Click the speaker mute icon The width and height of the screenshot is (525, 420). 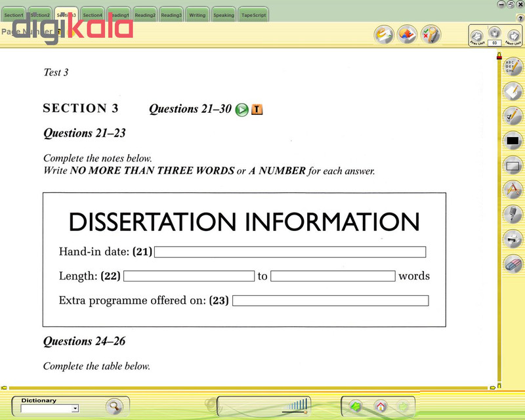click(210, 405)
